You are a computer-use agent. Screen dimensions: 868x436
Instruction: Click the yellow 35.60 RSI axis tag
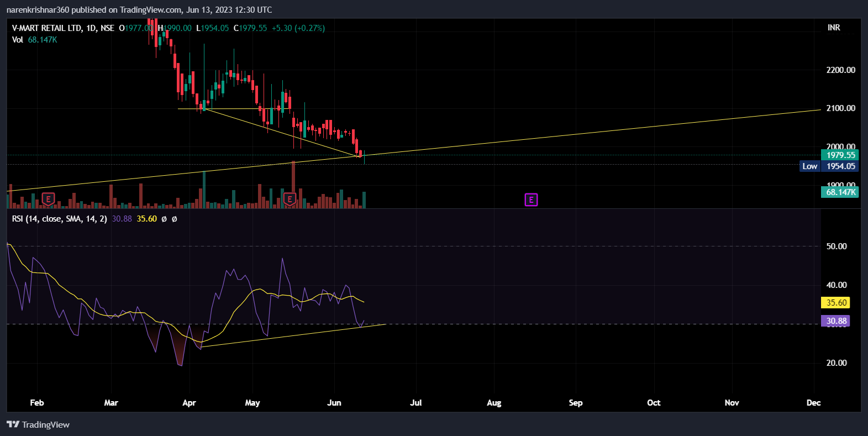tap(836, 303)
